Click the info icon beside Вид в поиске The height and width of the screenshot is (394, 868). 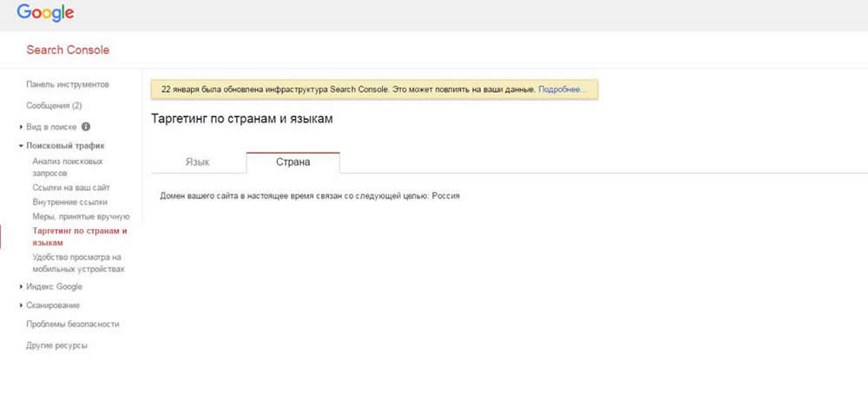(86, 127)
